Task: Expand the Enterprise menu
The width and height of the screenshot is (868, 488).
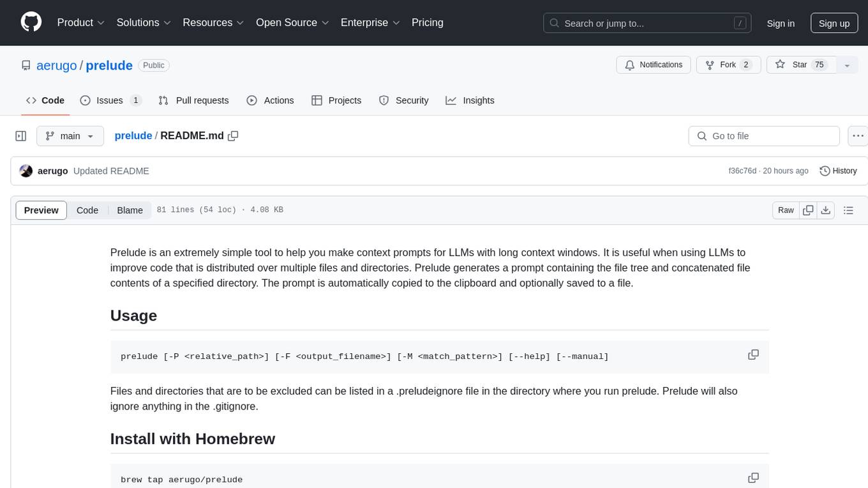Action: 370,22
